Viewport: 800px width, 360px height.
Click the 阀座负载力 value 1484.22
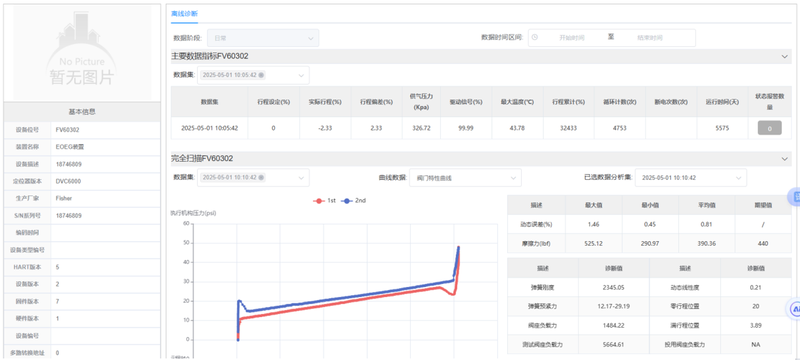tap(614, 325)
